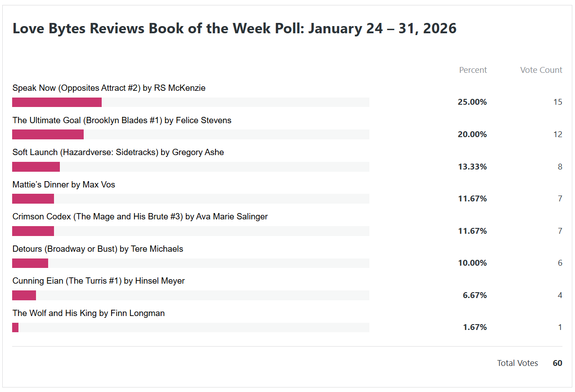
Task: Click the Speak Now by RS McKenzie option
Action: 109,88
